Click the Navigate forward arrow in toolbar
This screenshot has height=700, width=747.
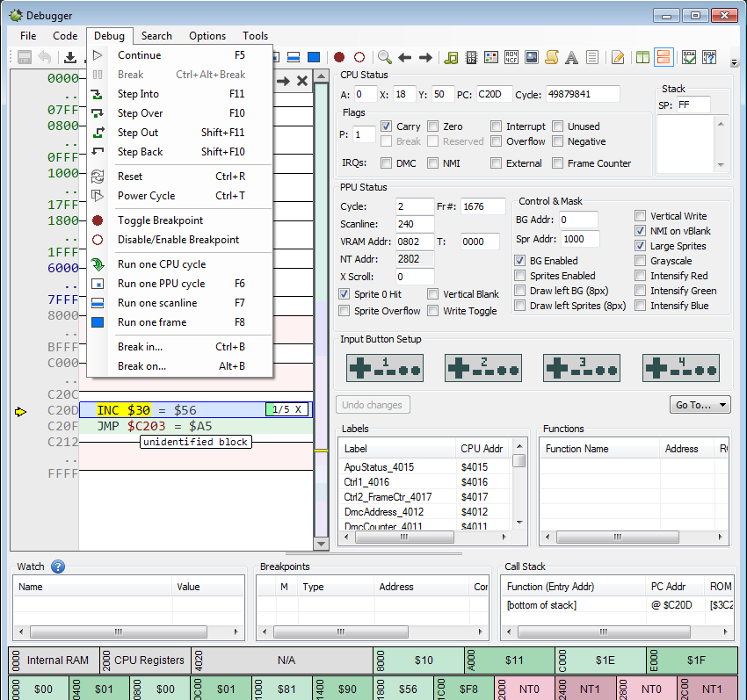(425, 58)
